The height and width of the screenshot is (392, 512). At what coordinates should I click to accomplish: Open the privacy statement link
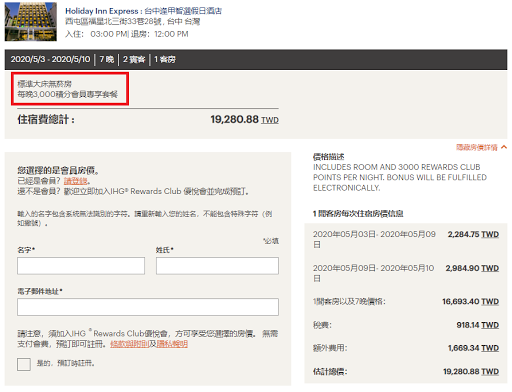(x=172, y=344)
